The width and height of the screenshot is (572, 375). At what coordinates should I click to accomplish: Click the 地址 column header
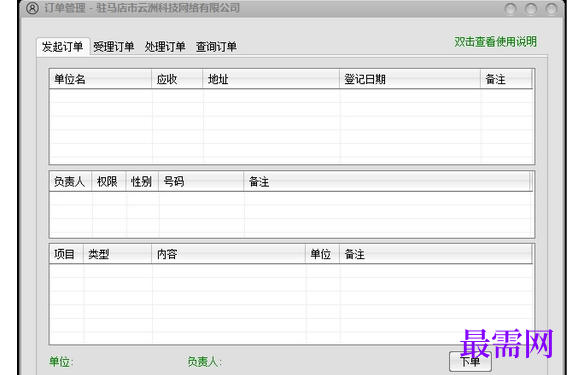(271, 79)
